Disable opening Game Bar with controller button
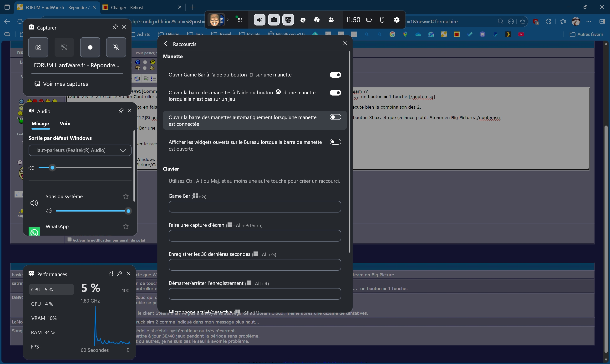Image resolution: width=610 pixels, height=364 pixels. 335,75
